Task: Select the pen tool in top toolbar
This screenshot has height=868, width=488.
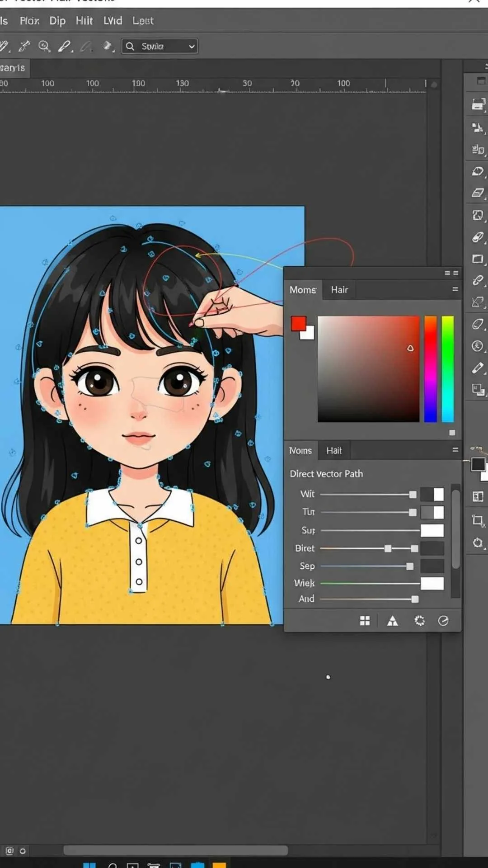Action: pos(65,46)
